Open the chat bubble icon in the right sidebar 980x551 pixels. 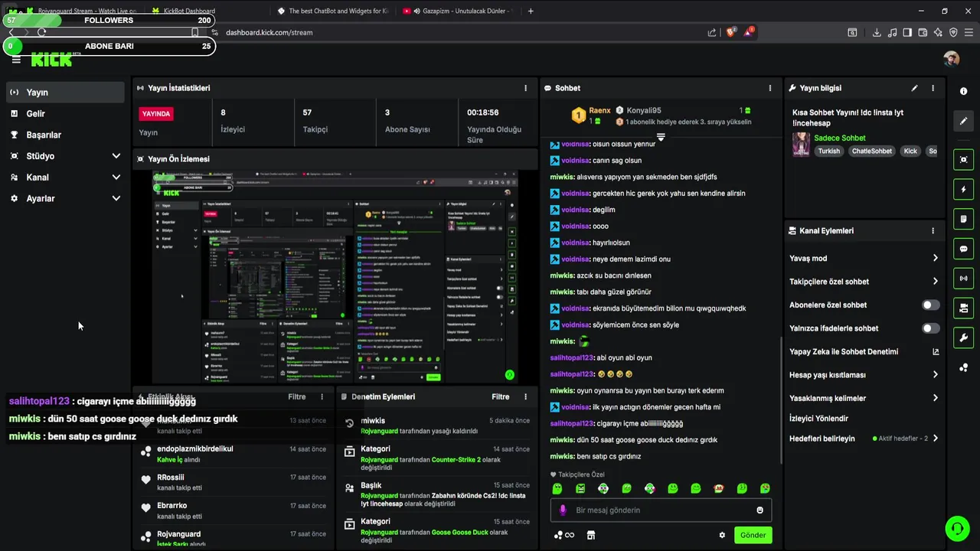pos(963,249)
